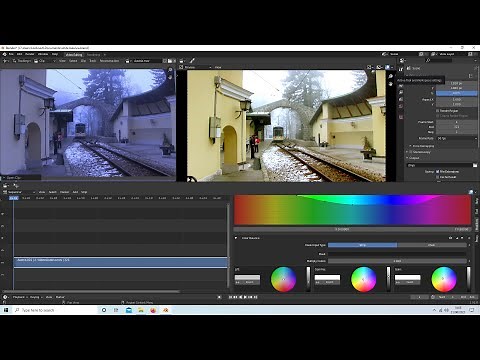Select Strip as mask input type
480x360 pixels.
point(362,245)
